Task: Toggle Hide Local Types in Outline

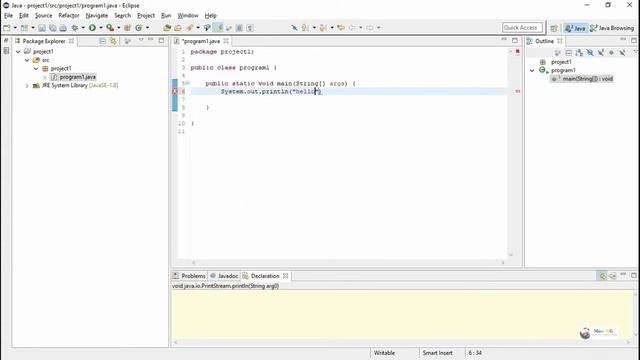Action: [x=622, y=53]
